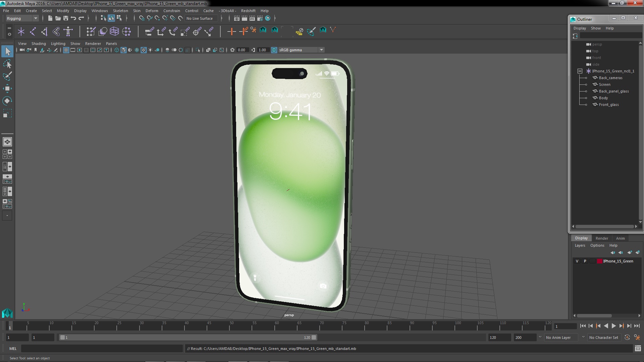Click the Create Lattice shelf icon

pyautogui.click(x=114, y=32)
